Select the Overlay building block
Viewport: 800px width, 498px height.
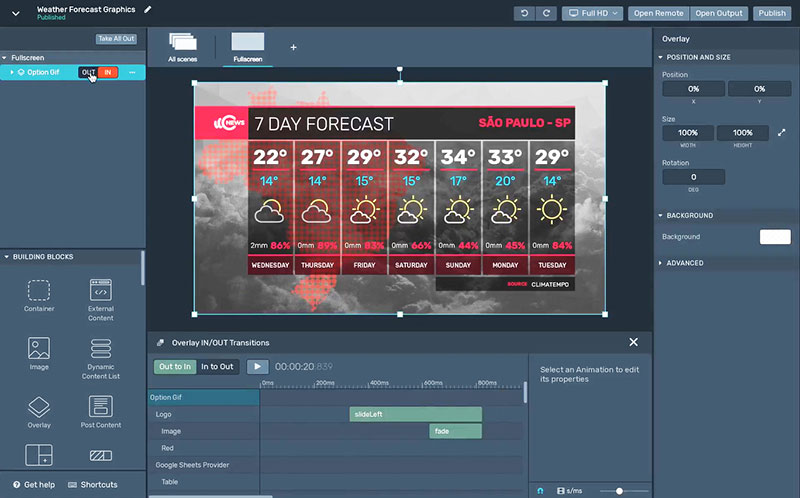point(39,411)
